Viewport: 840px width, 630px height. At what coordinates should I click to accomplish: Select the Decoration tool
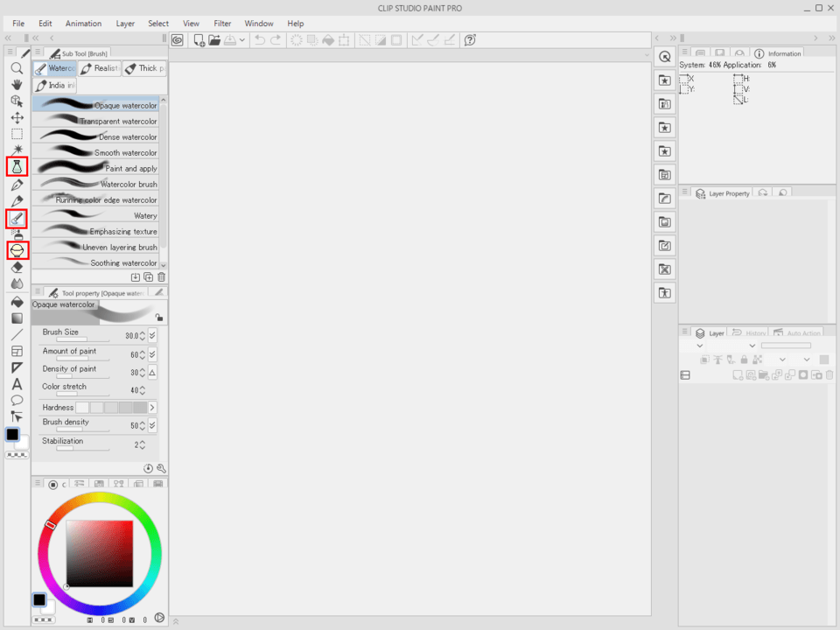click(x=17, y=250)
